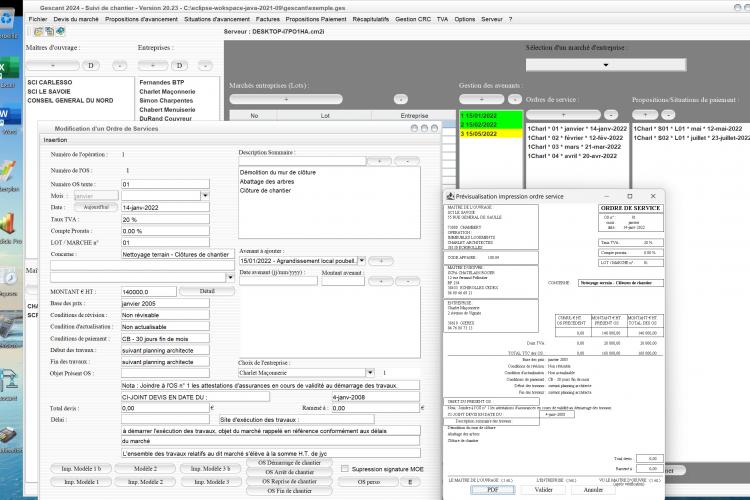Viewport: 750px width, 500px height.
Task: Click the D button under Entreprises
Action: click(179, 66)
